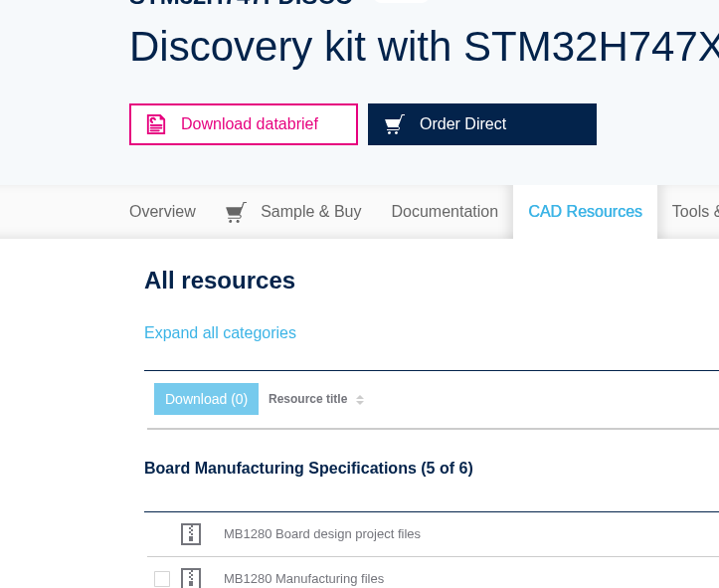Open MB1280 Manufacturing files link
This screenshot has width=719, height=588.
pyautogui.click(x=303, y=579)
